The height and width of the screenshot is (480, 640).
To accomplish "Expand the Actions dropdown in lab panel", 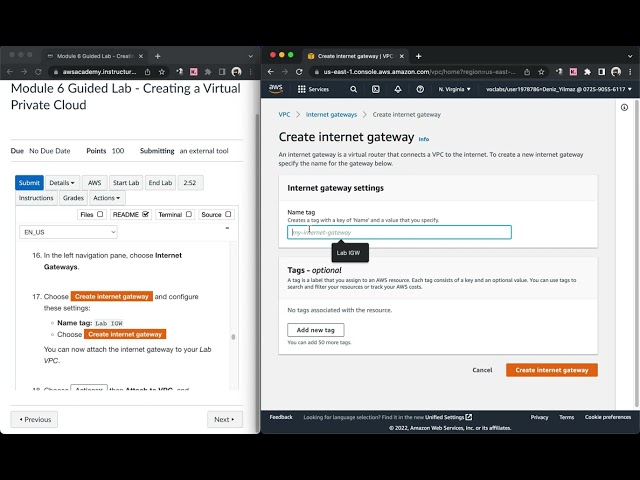I will point(107,198).
